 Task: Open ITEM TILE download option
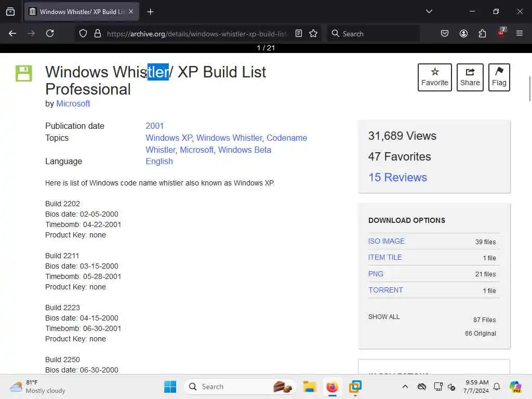[385, 258]
